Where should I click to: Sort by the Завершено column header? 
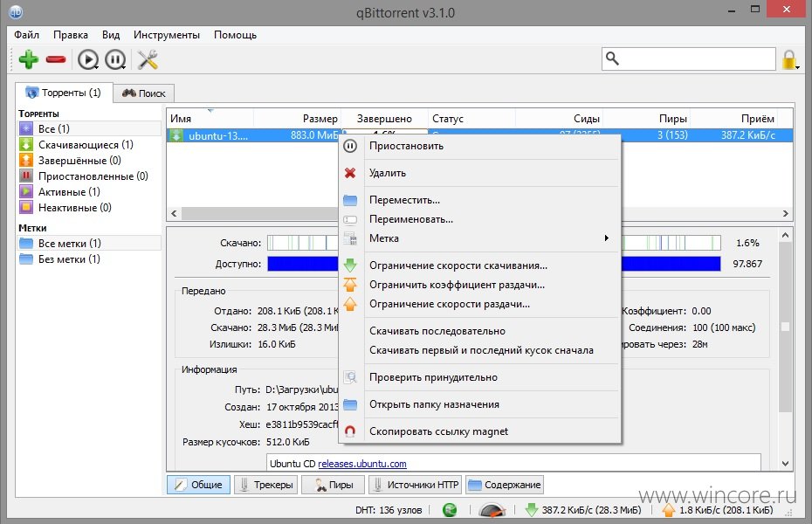(384, 119)
